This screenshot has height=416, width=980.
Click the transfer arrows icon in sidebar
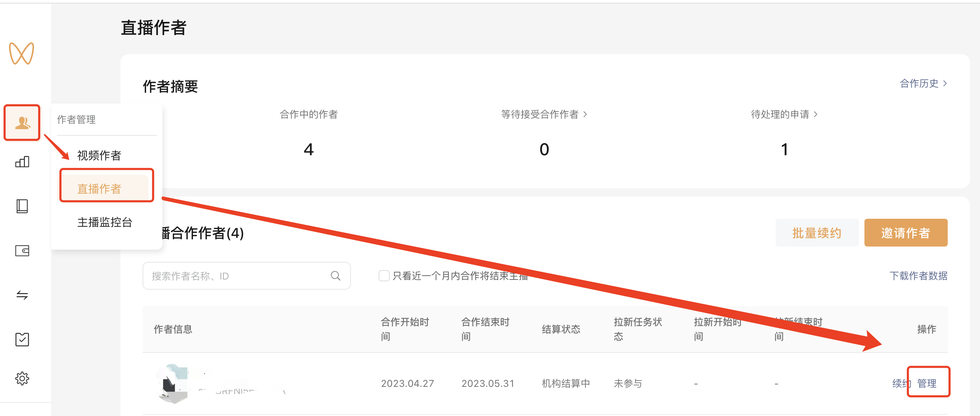22,295
